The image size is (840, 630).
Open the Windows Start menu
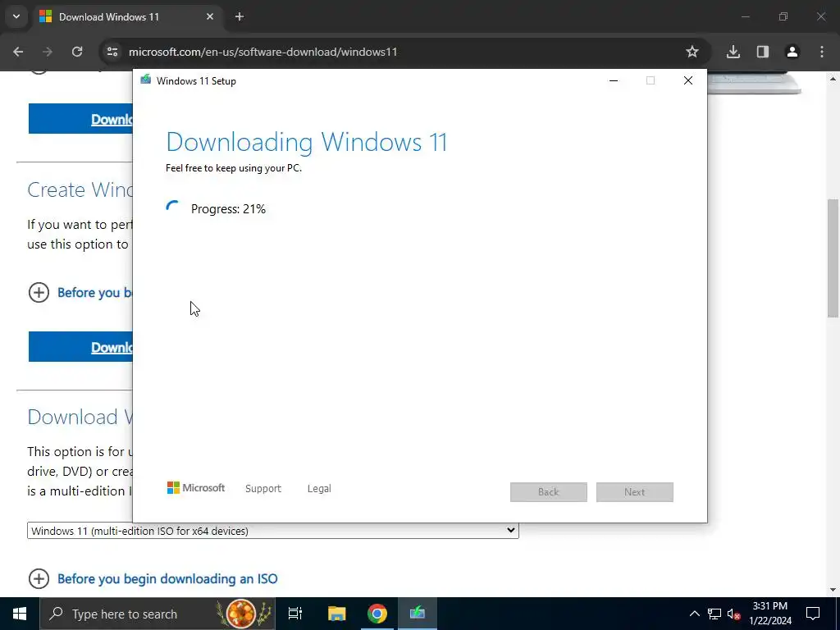(x=20, y=614)
